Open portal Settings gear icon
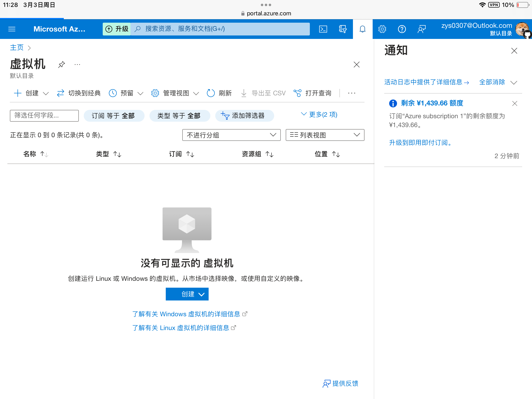This screenshot has width=532, height=399. [x=382, y=29]
